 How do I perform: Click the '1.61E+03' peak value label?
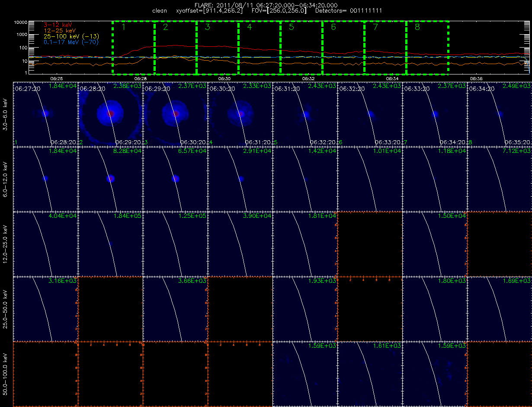387,346
